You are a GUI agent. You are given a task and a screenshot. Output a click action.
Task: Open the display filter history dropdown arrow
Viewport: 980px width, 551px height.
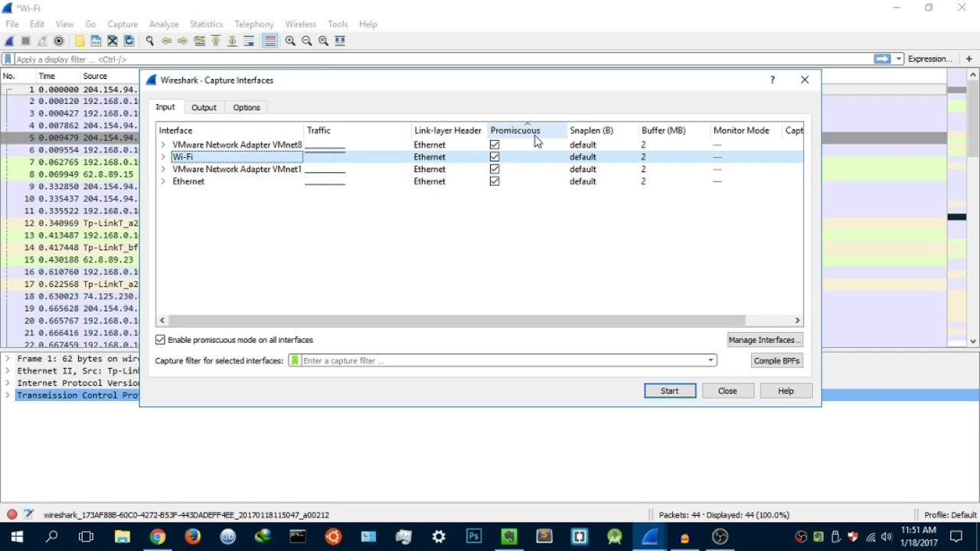point(900,59)
